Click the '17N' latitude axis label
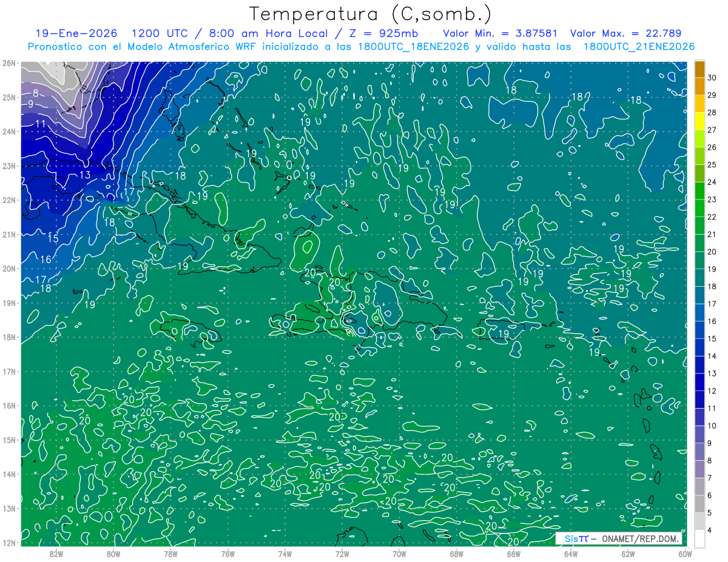728x562 pixels. pos(9,372)
